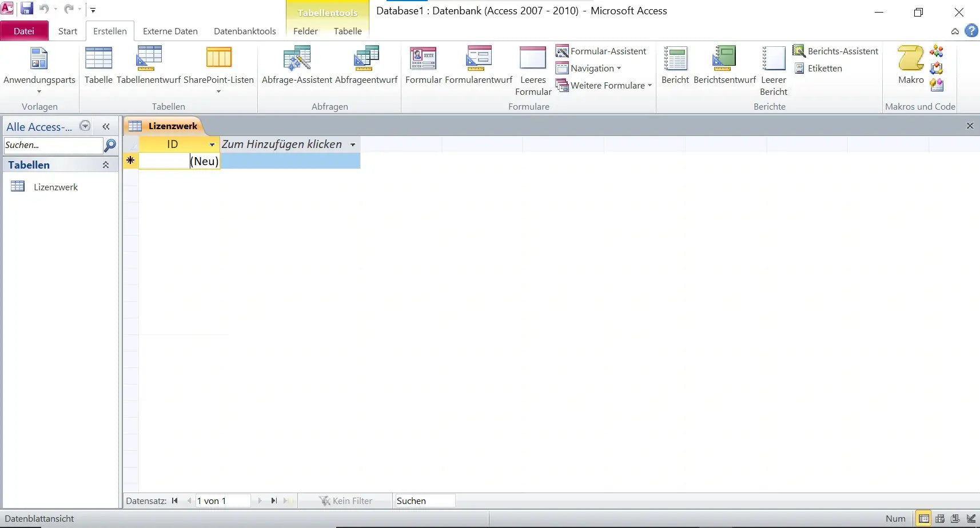This screenshot has width=980, height=528.
Task: Select the Lizenzwerk table in navigation pane
Action: [x=56, y=186]
